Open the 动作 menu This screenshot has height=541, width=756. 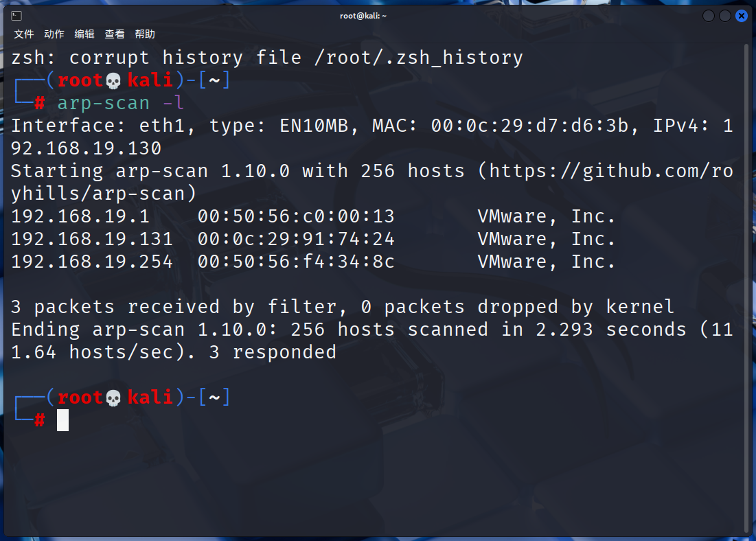click(54, 34)
